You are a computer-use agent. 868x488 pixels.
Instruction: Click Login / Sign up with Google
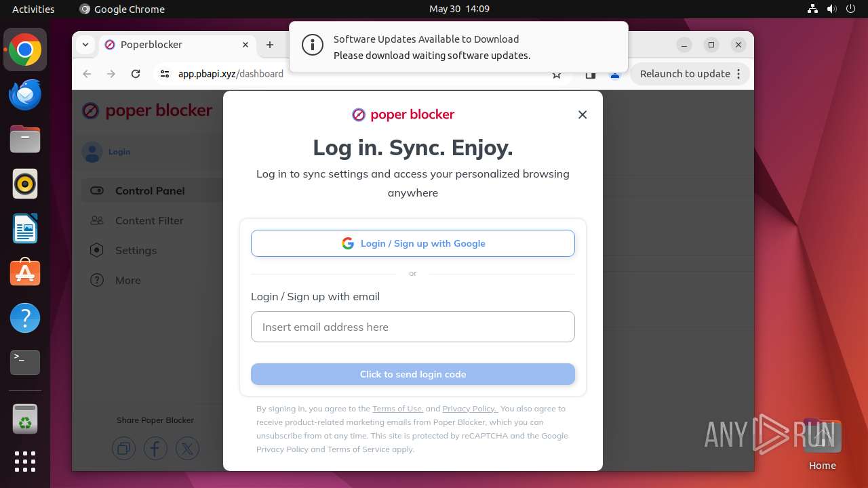(413, 243)
